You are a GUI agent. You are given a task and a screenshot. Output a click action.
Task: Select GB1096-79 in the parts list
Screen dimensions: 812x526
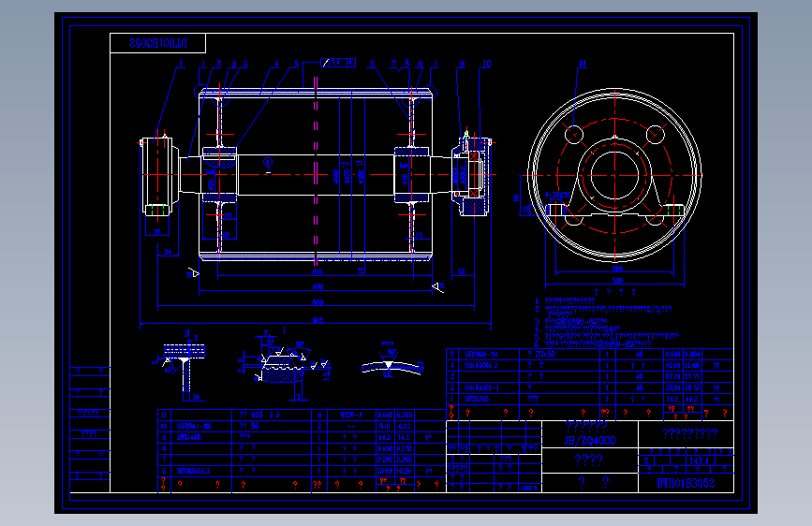click(481, 354)
